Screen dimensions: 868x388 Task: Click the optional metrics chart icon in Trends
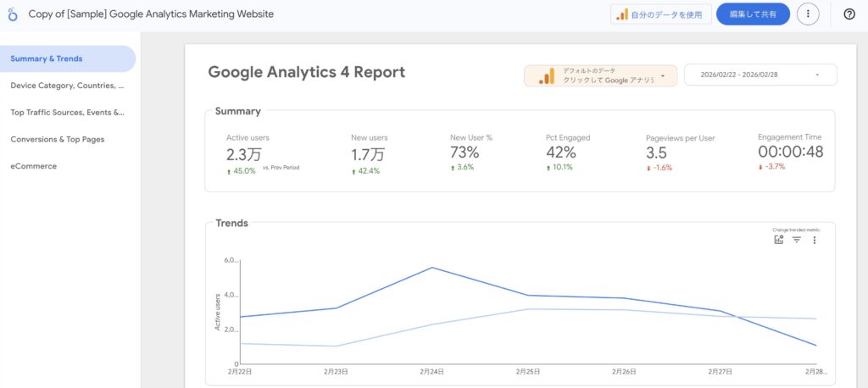coord(779,240)
